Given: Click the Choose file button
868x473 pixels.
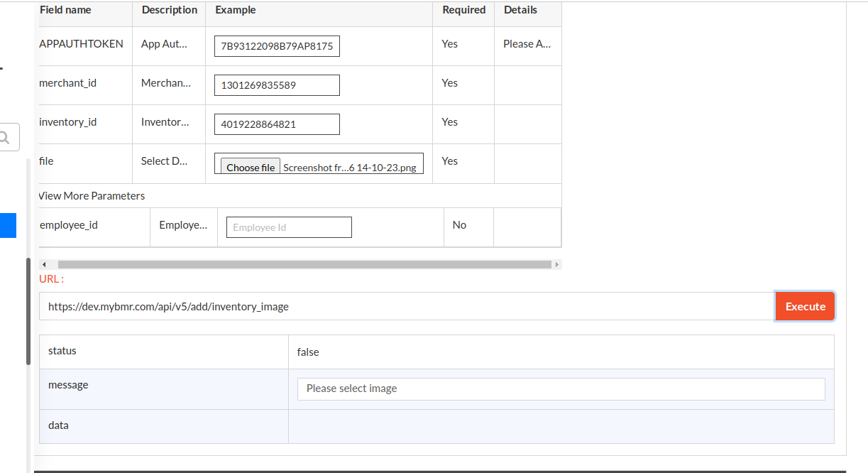Looking at the screenshot, I should [251, 168].
